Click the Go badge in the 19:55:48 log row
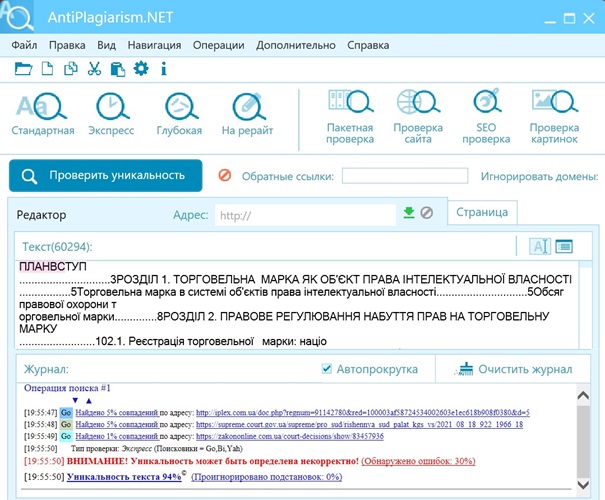Viewport: 605px width, 500px height. coord(66,424)
